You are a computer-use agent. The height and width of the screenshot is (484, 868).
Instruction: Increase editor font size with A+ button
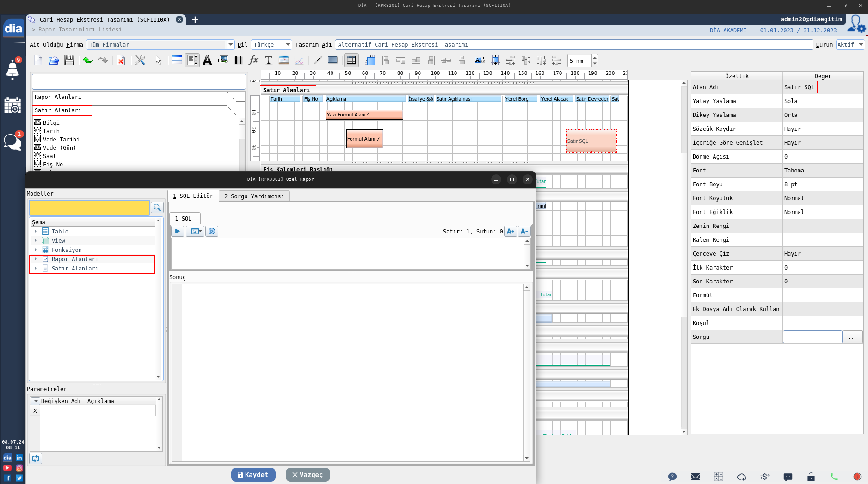point(510,231)
